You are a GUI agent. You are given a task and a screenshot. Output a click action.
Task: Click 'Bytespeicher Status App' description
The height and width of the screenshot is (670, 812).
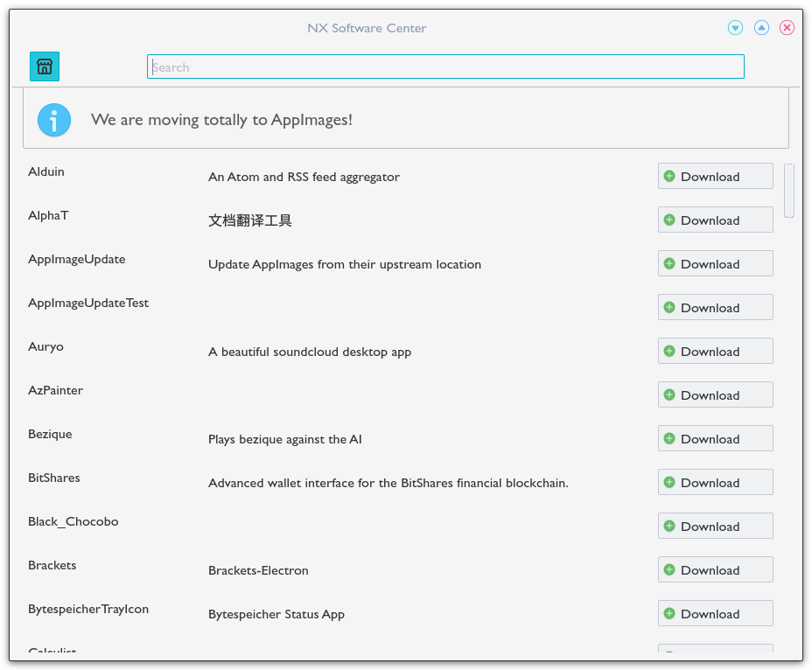coord(276,615)
